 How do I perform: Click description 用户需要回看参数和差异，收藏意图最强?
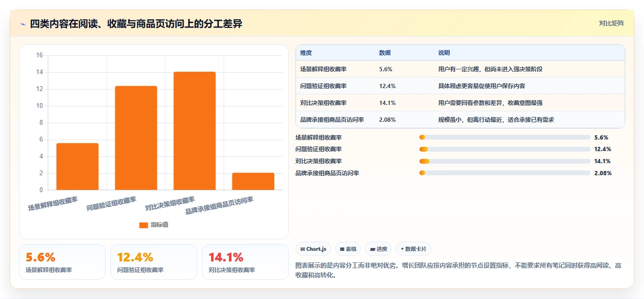point(490,103)
